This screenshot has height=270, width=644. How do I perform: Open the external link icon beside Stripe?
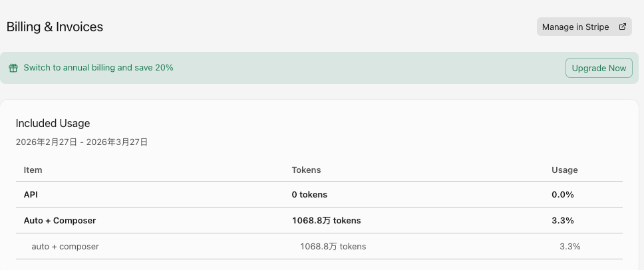pyautogui.click(x=622, y=27)
